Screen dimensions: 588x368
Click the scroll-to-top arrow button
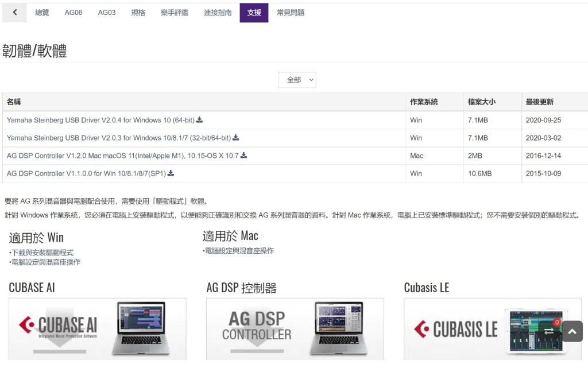[x=572, y=331]
